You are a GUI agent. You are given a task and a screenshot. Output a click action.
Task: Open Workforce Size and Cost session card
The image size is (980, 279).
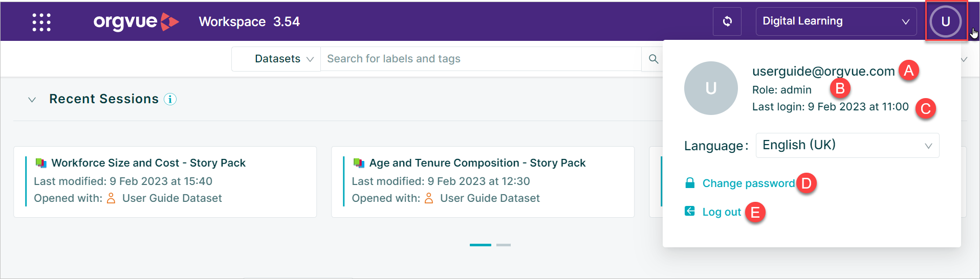[165, 182]
